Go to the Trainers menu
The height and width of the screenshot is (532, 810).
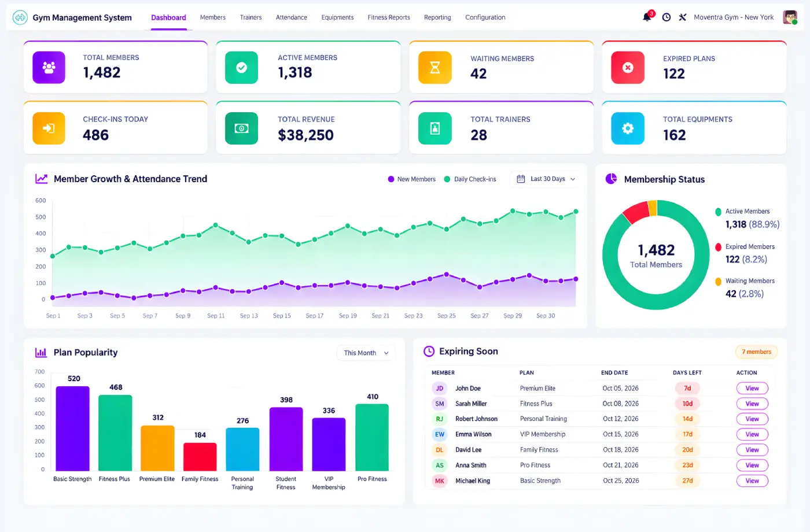point(251,17)
